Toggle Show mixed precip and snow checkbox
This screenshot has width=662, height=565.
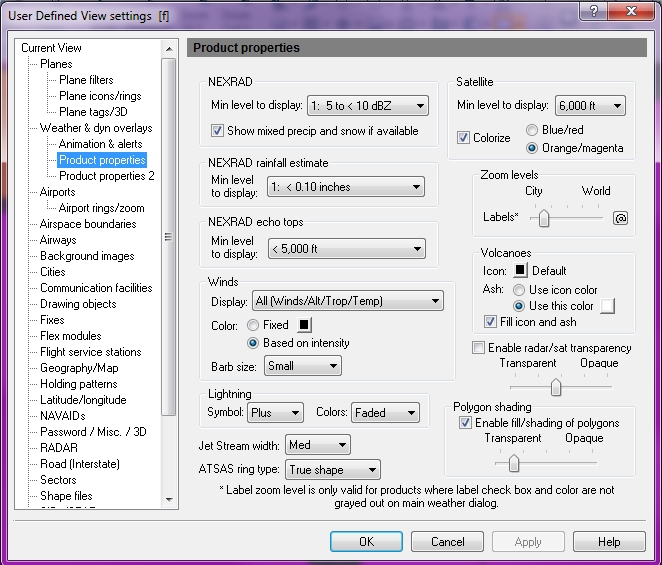click(217, 130)
